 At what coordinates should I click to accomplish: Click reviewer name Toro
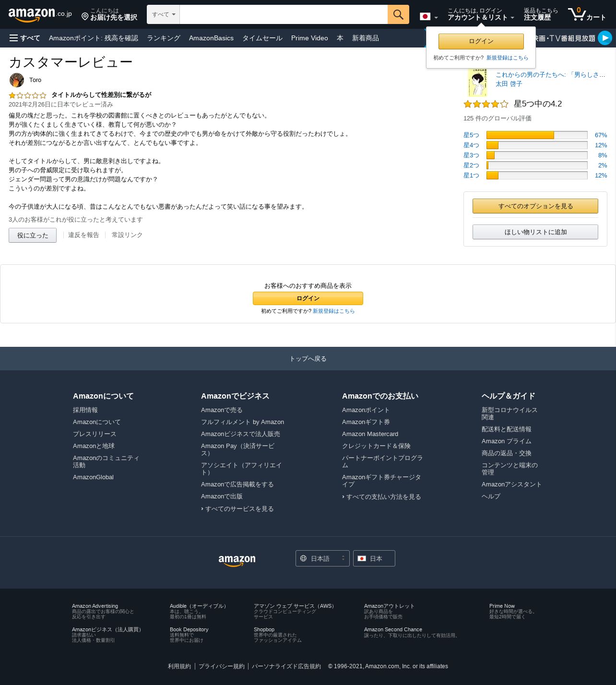[x=35, y=80]
